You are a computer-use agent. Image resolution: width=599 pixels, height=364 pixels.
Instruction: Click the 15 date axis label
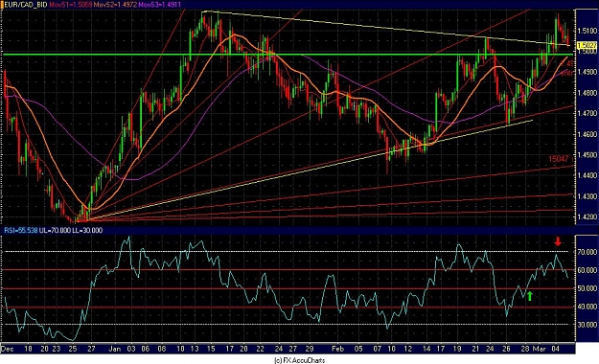point(211,349)
